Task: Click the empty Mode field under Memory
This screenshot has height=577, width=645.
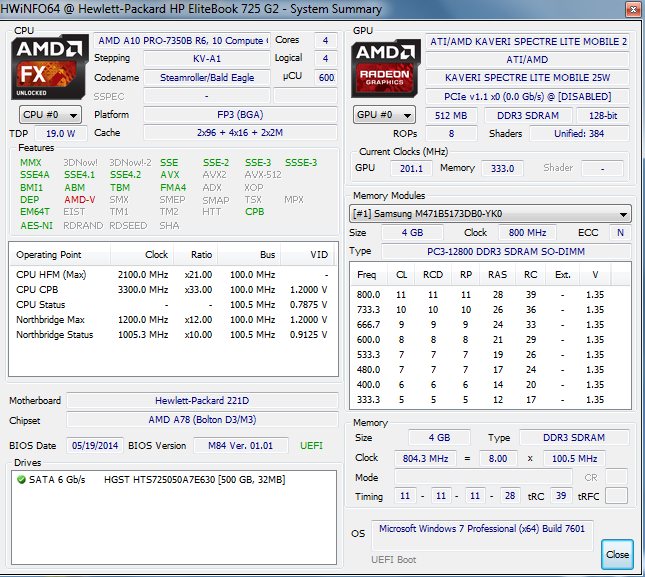Action: tap(483, 477)
